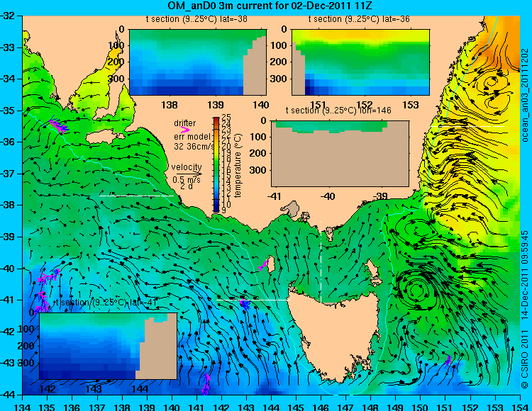The height and width of the screenshot is (411, 532).
Task: Click the '154' longitude axis label
Action: pos(520,407)
